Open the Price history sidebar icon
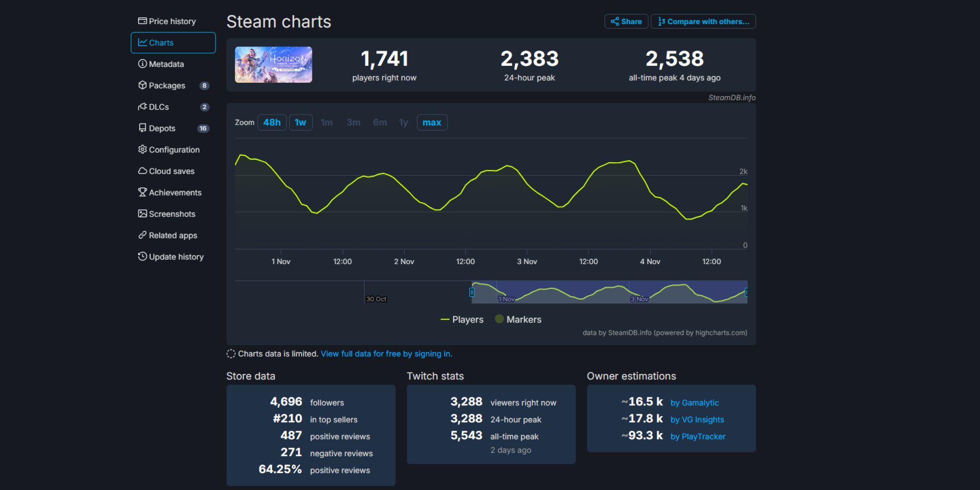This screenshot has width=980, height=490. tap(143, 21)
